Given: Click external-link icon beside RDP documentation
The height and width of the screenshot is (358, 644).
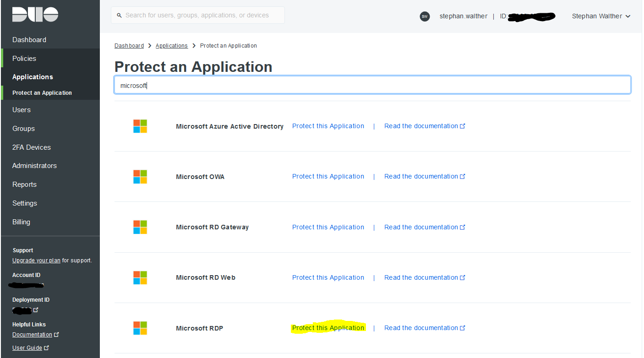Looking at the screenshot, I should pyautogui.click(x=463, y=328).
